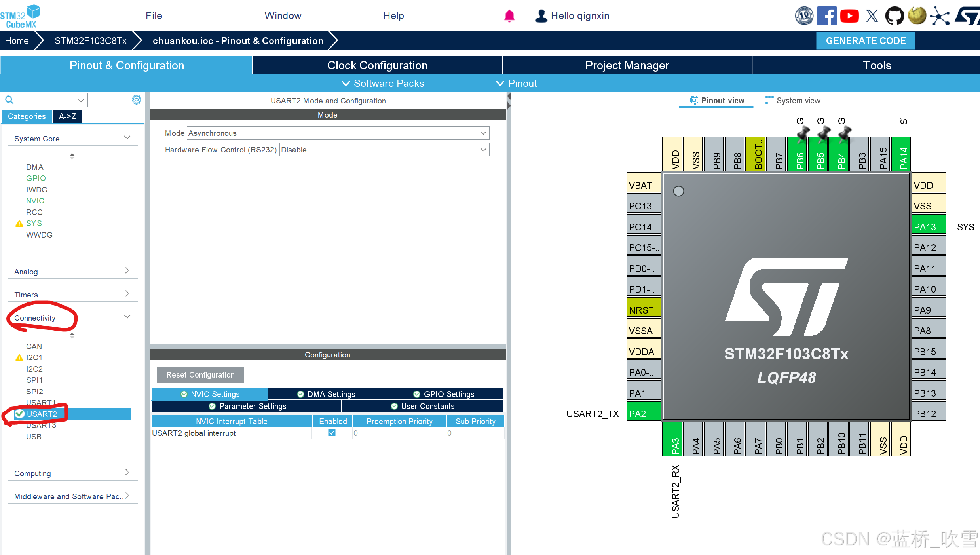Click the globe community icon
This screenshot has height=555, width=980.
tap(917, 16)
